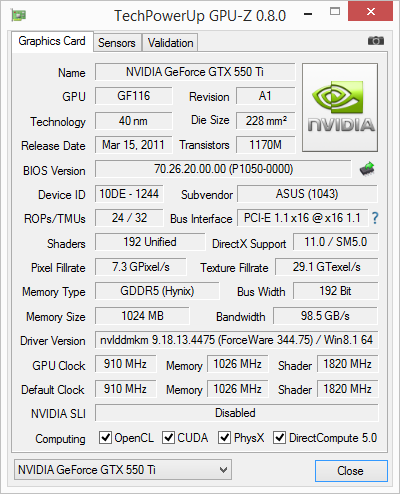The image size is (400, 494).
Task: Open the Validation tab
Action: (x=170, y=43)
